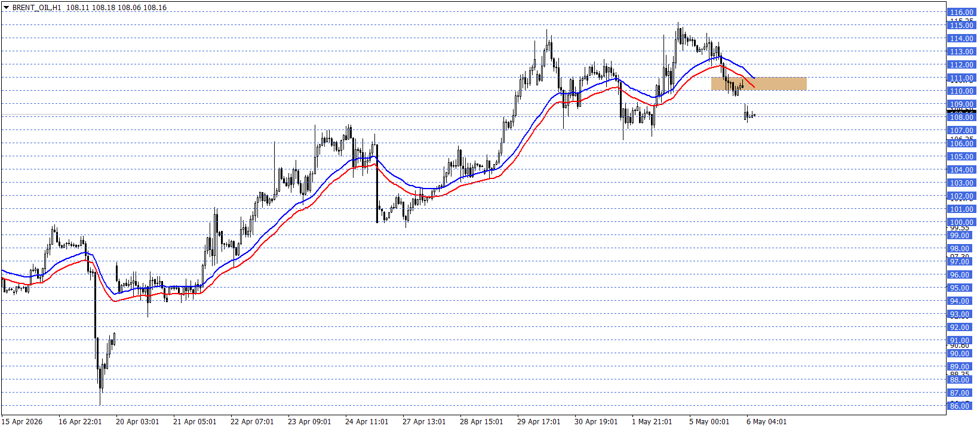The height and width of the screenshot is (429, 980).
Task: Click the 23 Apr 09:01 time label
Action: point(309,422)
